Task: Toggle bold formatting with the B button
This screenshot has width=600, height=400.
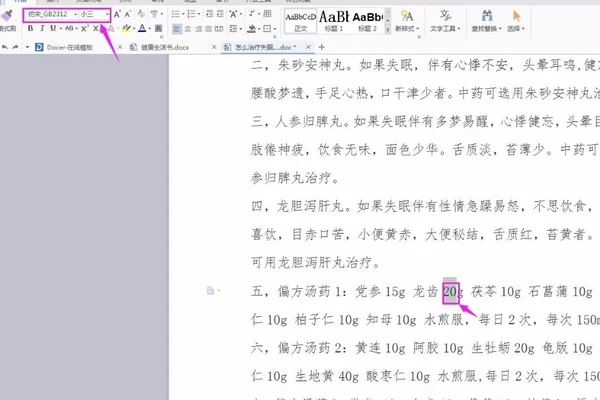Action: click(x=30, y=28)
